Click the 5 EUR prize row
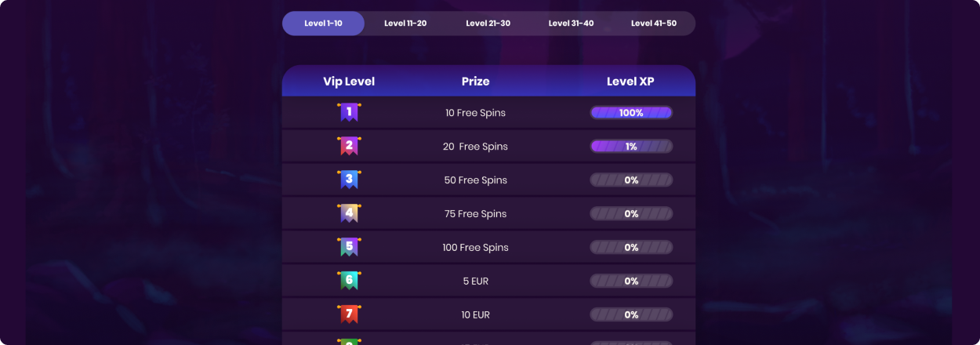Viewport: 980px width, 345px height. click(488, 281)
